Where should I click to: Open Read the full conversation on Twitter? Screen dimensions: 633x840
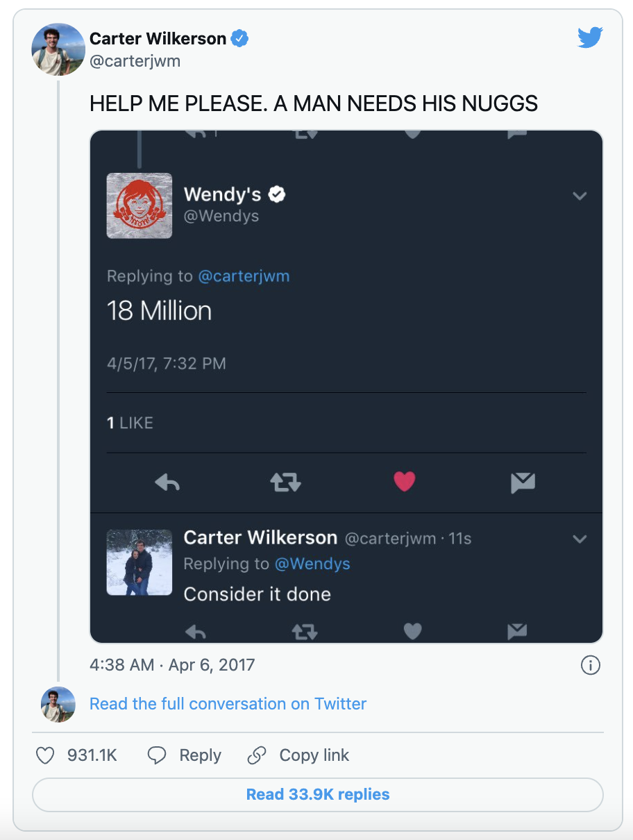tap(228, 704)
